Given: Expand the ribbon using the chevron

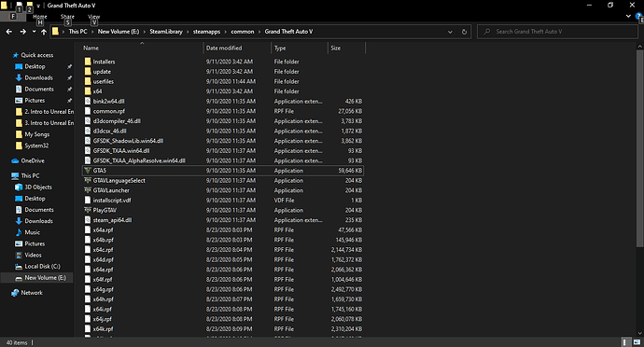Looking at the screenshot, I should [x=628, y=17].
